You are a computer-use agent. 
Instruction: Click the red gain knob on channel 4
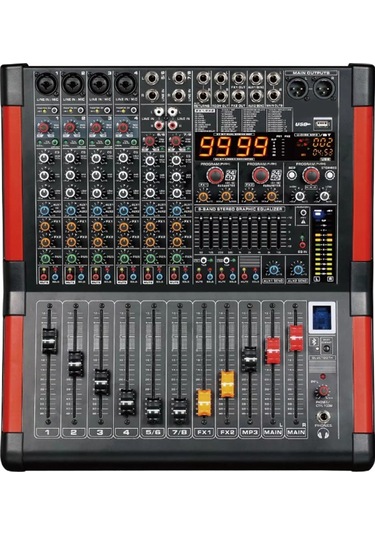123,128
